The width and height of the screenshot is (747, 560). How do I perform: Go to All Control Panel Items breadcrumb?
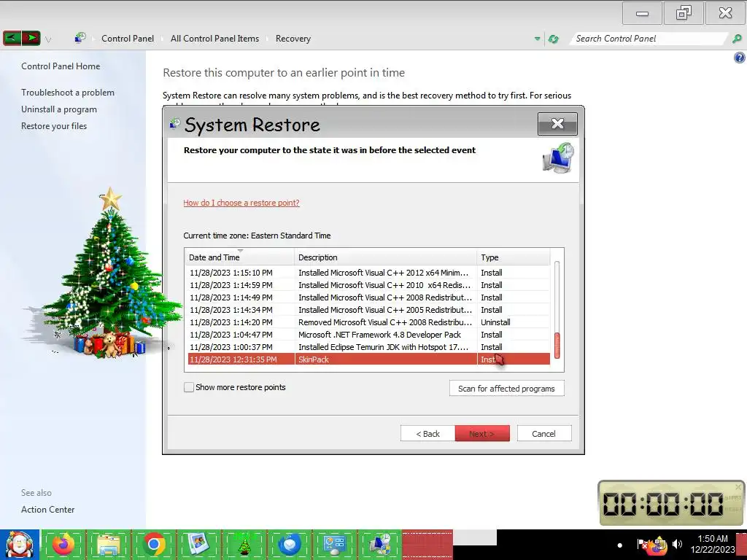pyautogui.click(x=215, y=39)
